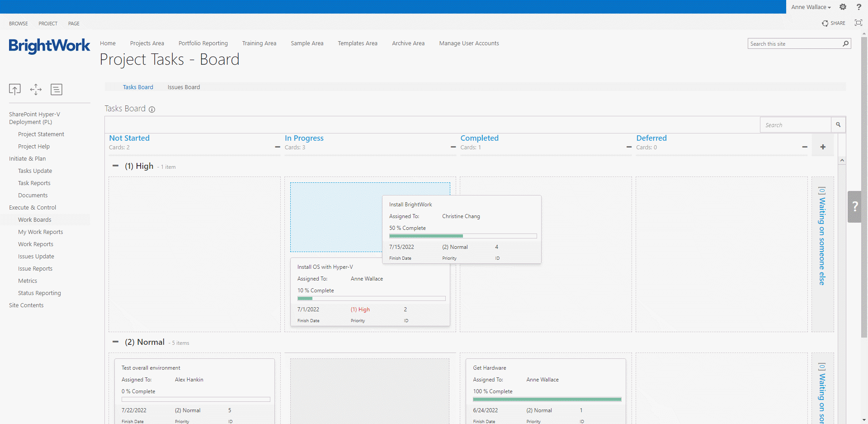This screenshot has width=868, height=424.
Task: Open My Work Reports link
Action: click(x=40, y=232)
